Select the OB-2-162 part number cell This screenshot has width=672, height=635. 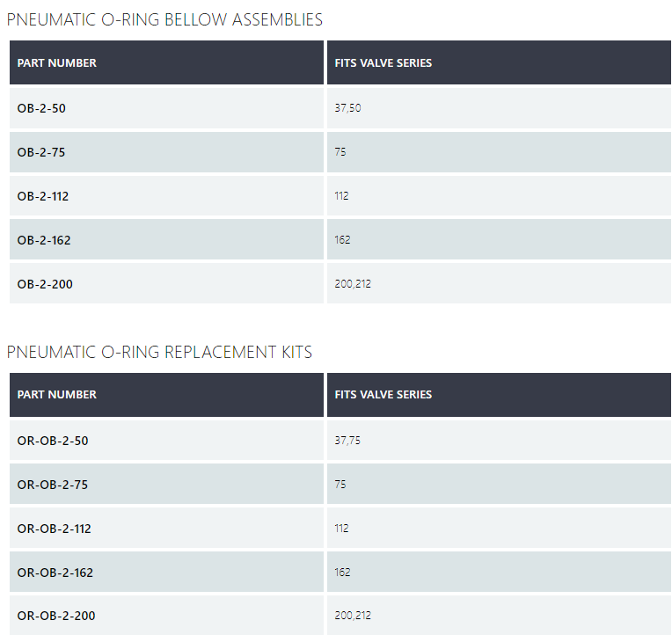[43, 239]
